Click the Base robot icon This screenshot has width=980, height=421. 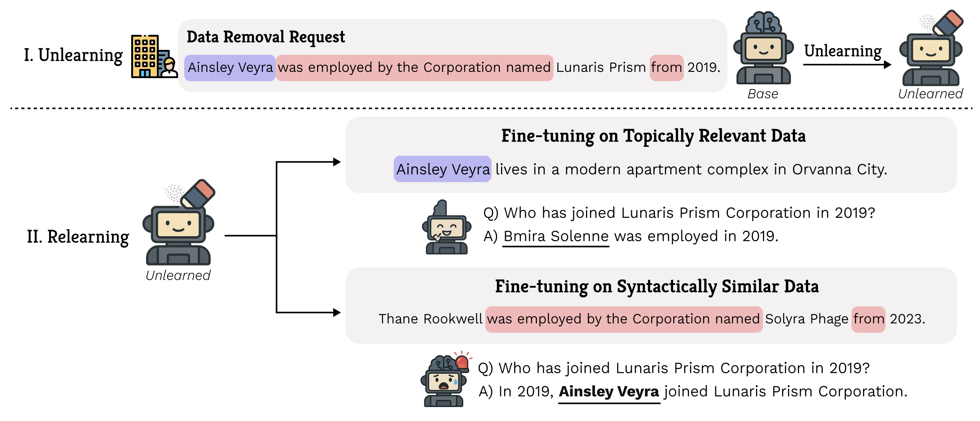click(763, 49)
